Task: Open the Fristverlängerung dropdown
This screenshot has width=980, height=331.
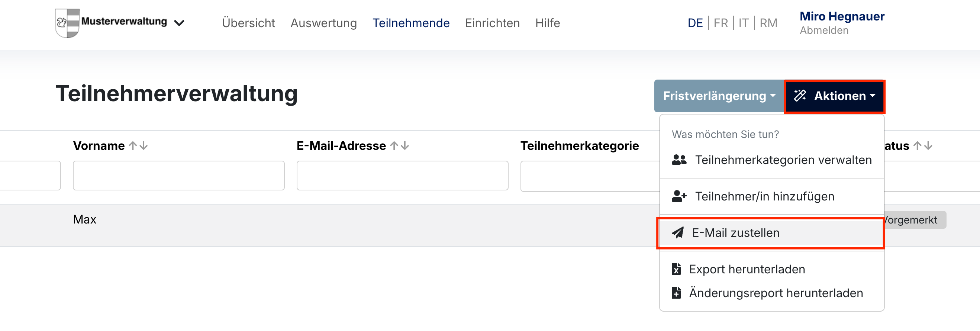Action: 719,96
